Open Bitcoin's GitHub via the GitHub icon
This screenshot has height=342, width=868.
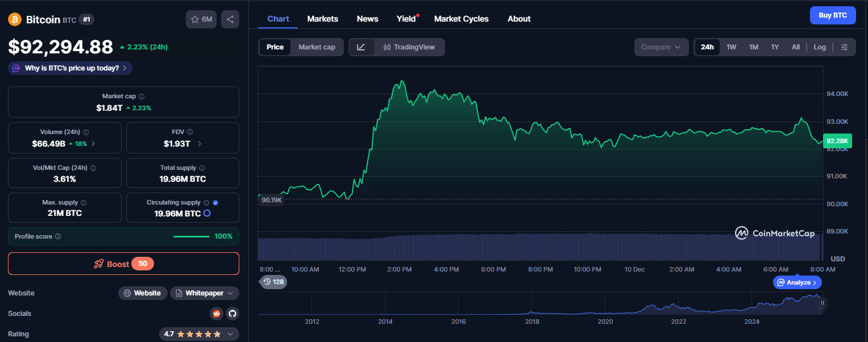232,313
